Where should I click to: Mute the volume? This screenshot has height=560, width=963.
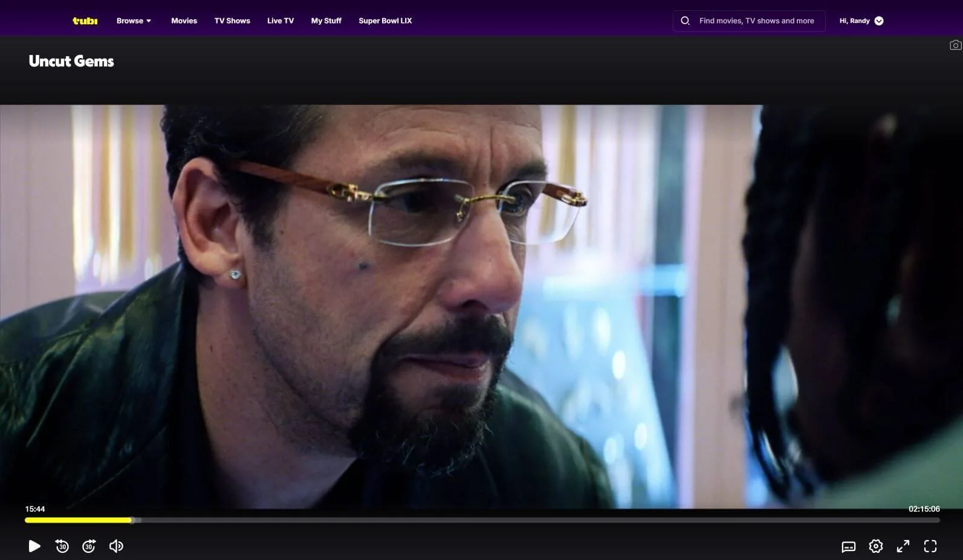116,546
